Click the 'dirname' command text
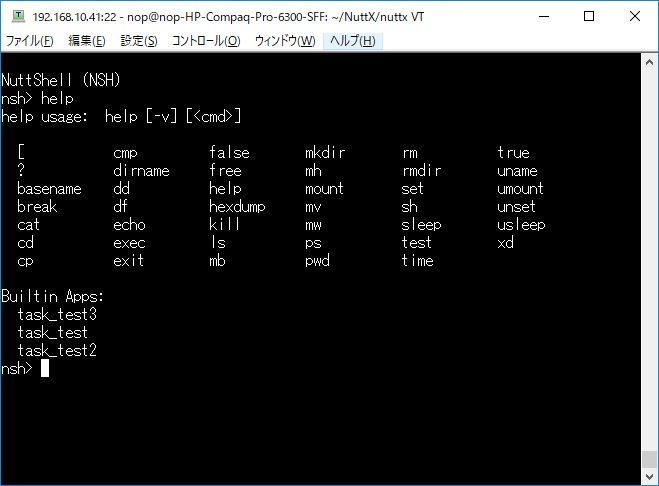Image resolution: width=659 pixels, height=486 pixels. pyautogui.click(x=141, y=171)
